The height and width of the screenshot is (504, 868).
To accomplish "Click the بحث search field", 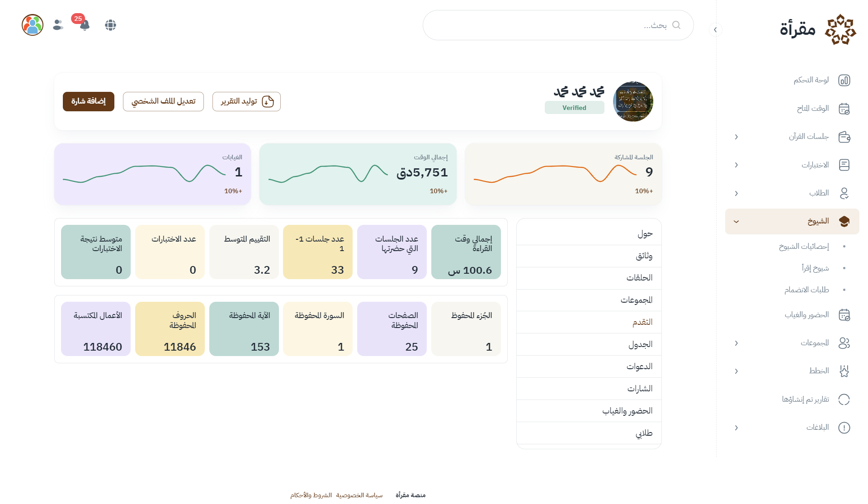I will (x=558, y=25).
